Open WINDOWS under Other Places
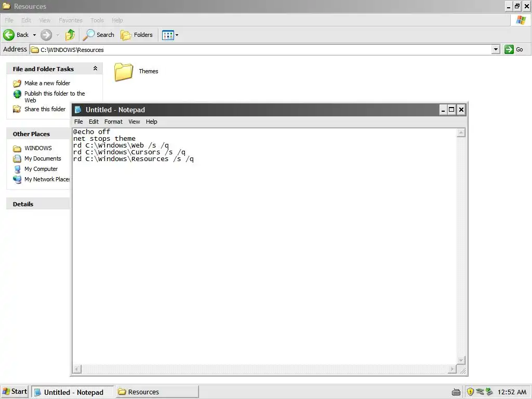Viewport: 532px width, 399px height. pyautogui.click(x=38, y=148)
